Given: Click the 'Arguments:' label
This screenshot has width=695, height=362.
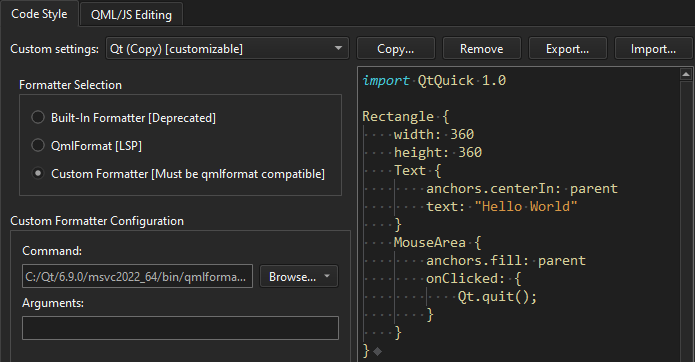Looking at the screenshot, I should [53, 303].
